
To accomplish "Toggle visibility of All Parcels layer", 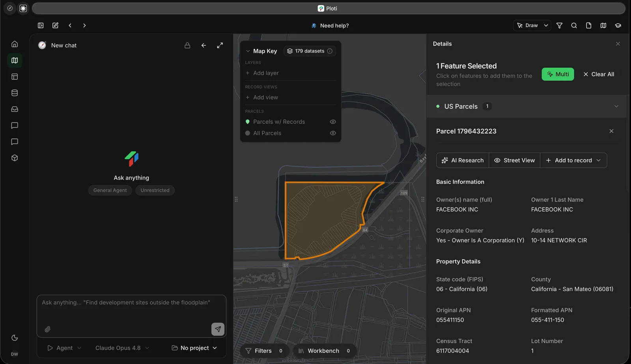I will click(333, 133).
